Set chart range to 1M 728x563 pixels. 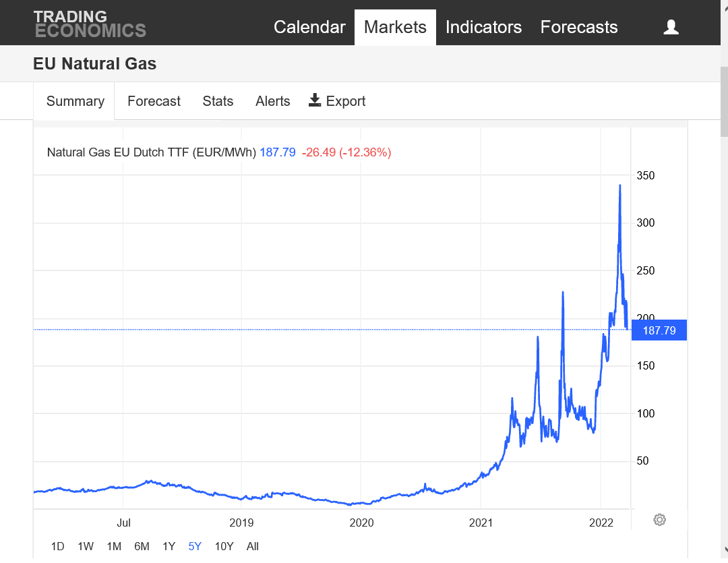pyautogui.click(x=114, y=546)
